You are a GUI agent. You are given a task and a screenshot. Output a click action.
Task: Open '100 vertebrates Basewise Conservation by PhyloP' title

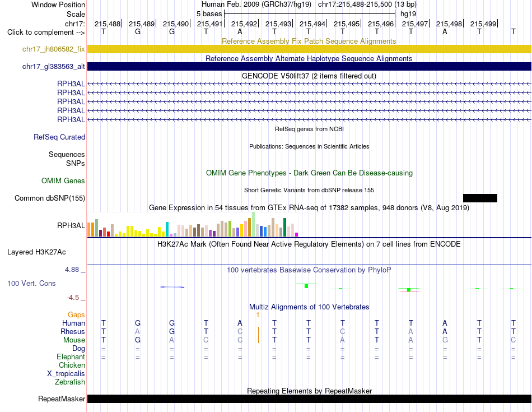click(309, 270)
